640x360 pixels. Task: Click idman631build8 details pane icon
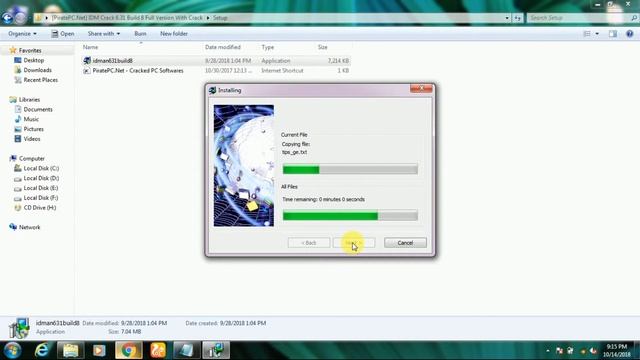tap(19, 328)
